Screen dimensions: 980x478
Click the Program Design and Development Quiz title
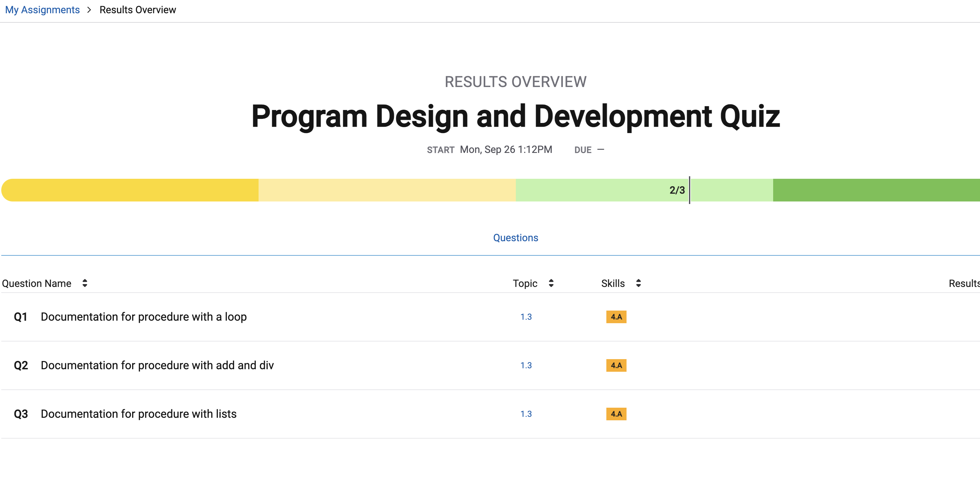tap(516, 116)
